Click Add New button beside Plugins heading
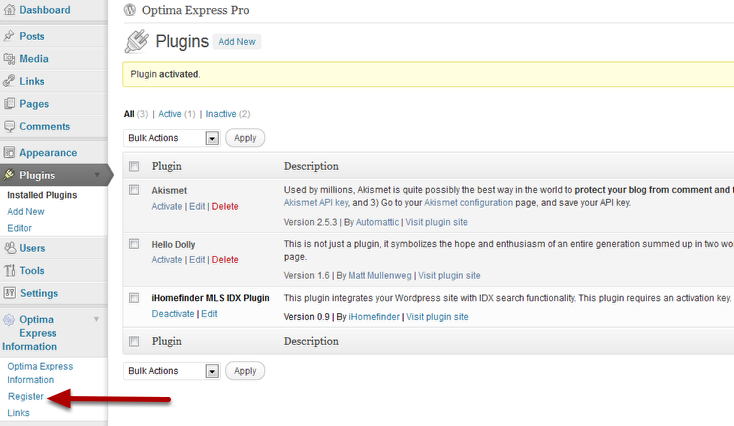 click(x=237, y=42)
